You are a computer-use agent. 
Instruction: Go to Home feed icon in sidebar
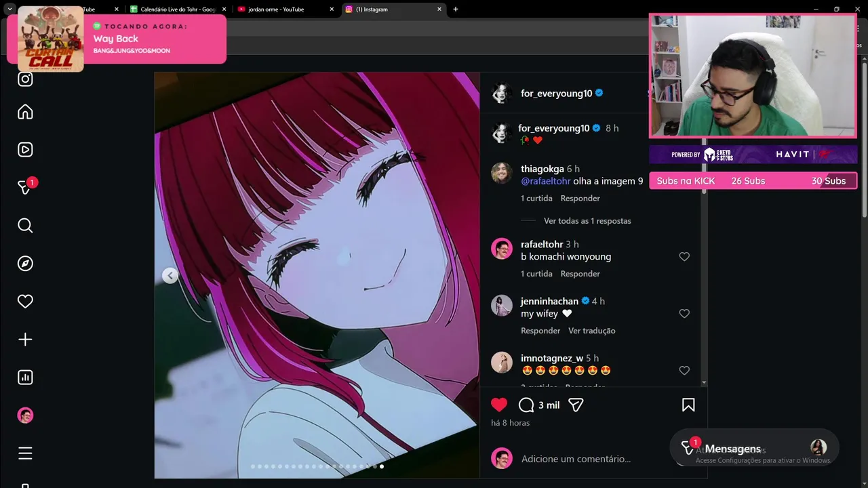pyautogui.click(x=25, y=112)
